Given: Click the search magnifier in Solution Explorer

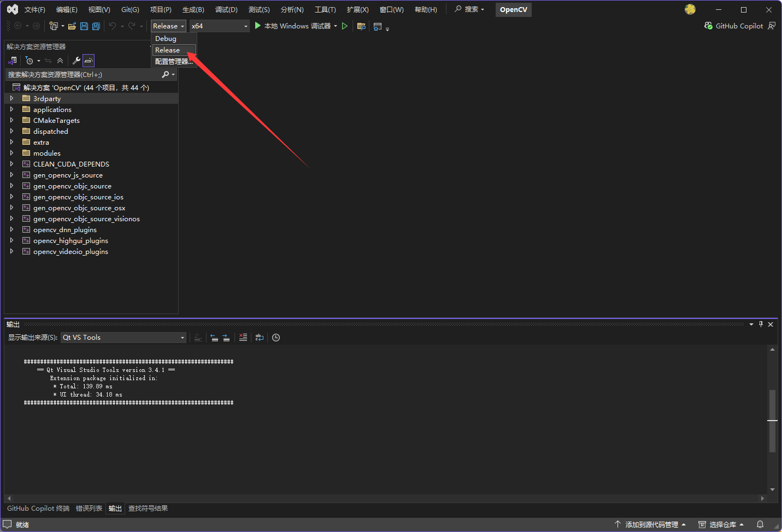Looking at the screenshot, I should click(166, 74).
